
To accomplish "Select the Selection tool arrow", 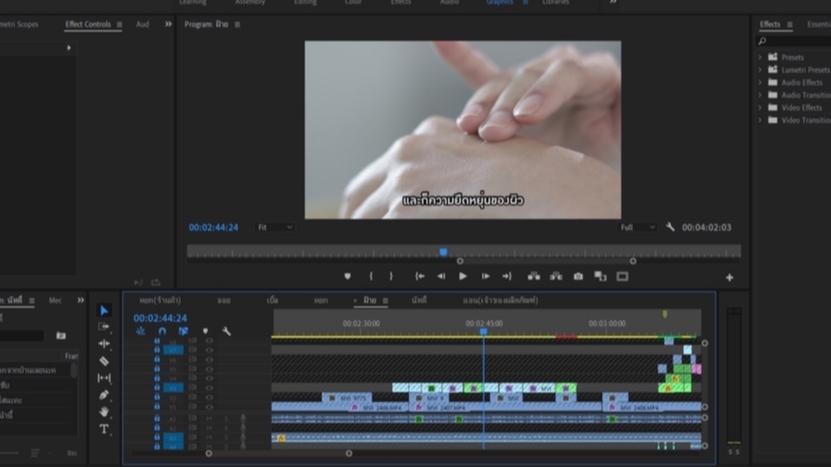I will (x=104, y=311).
